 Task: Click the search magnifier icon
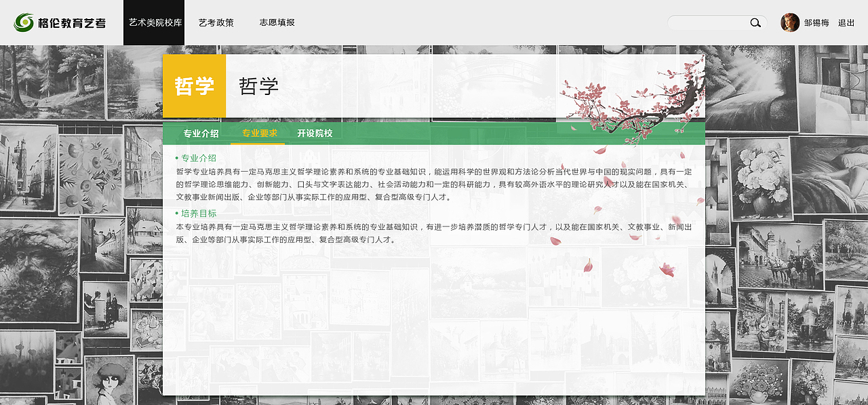[755, 22]
